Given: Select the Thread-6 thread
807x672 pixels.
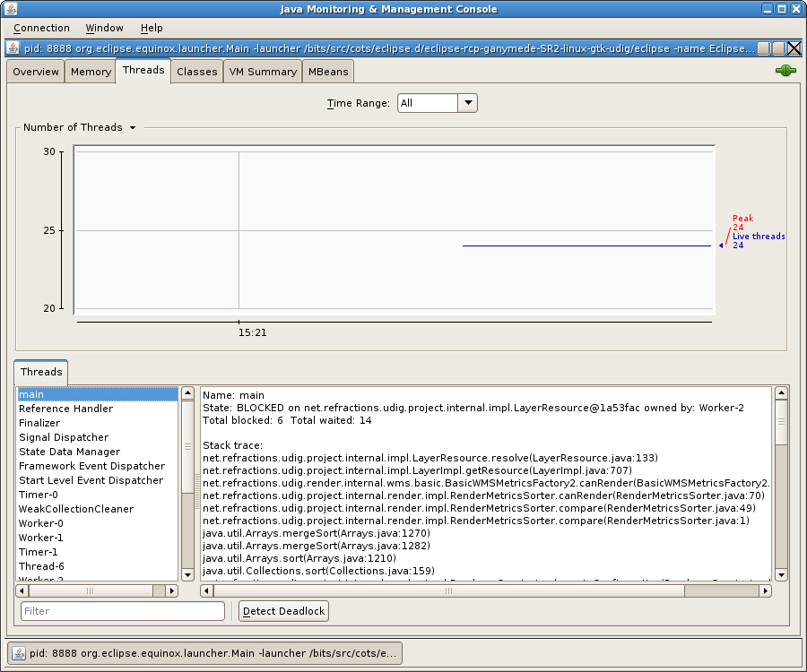Looking at the screenshot, I should [98, 566].
